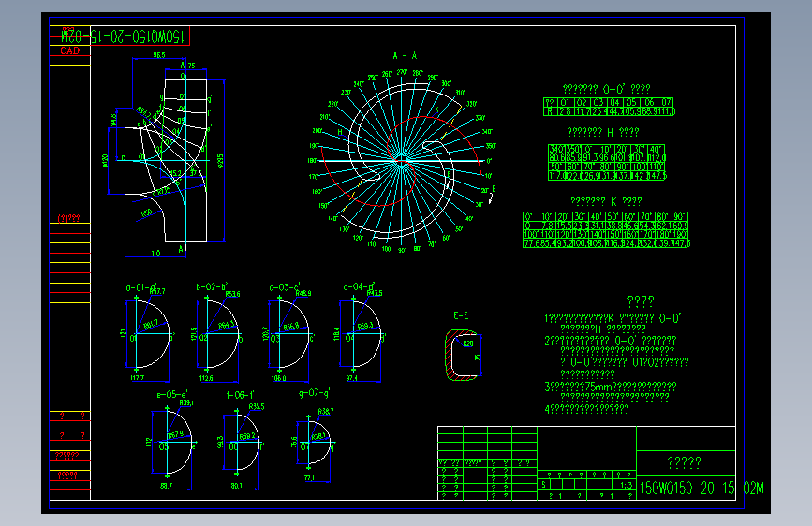Click the drawing number 150WQ150-20-15-02M in title block
Image resolution: width=812 pixels, height=526 pixels.
(701, 489)
